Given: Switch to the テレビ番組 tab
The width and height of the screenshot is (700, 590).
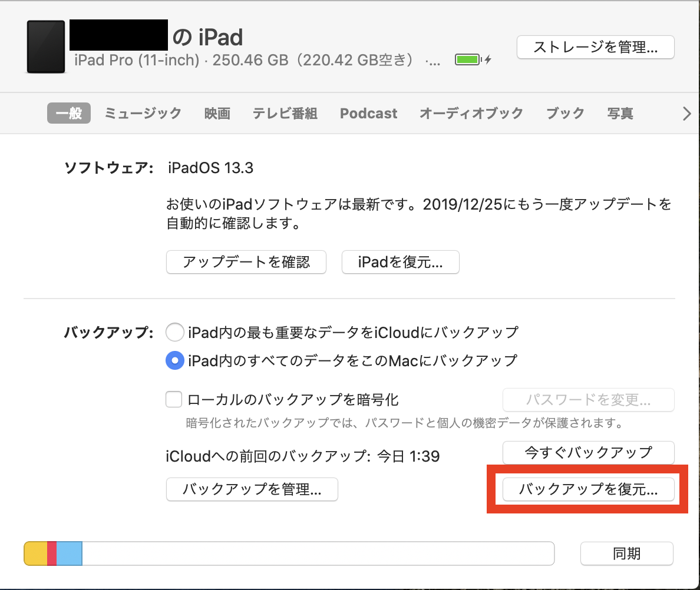Looking at the screenshot, I should [285, 113].
